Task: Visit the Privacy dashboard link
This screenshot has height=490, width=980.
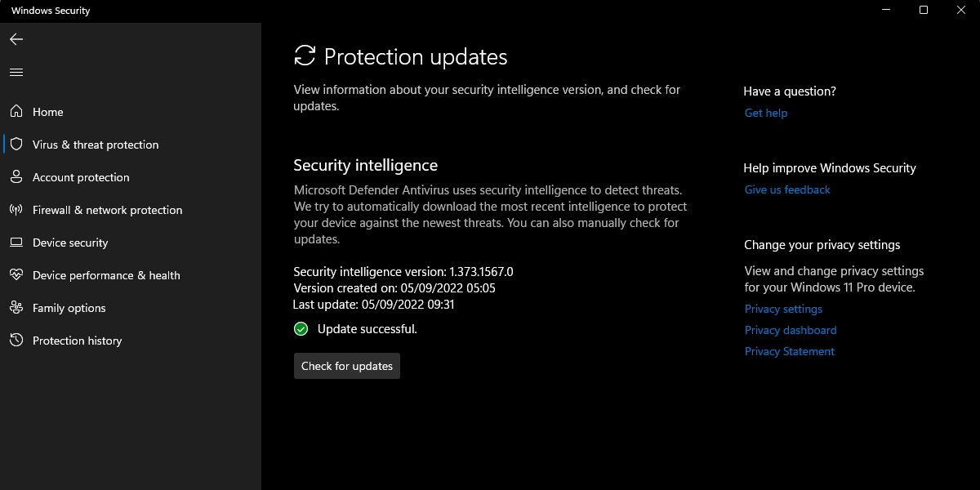Action: (791, 330)
